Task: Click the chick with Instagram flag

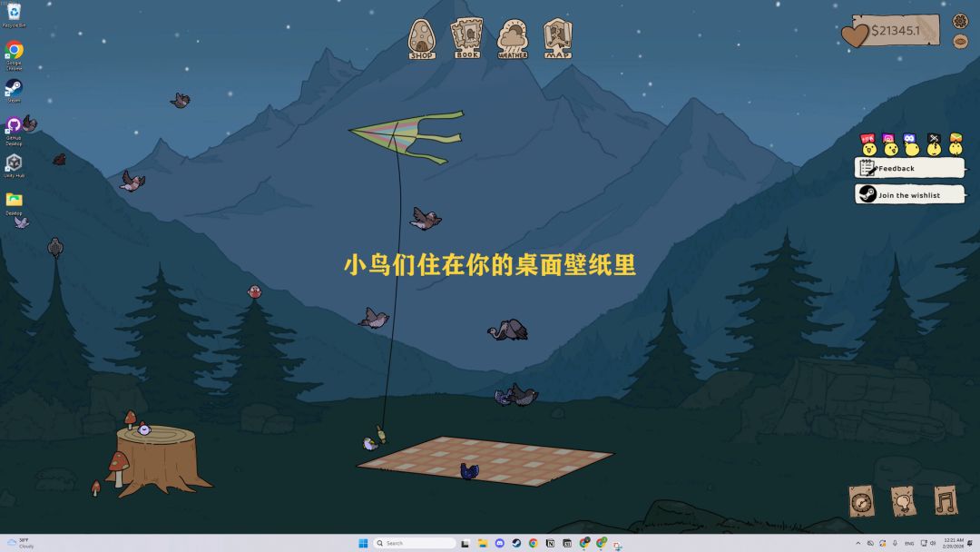Action: pyautogui.click(x=890, y=144)
